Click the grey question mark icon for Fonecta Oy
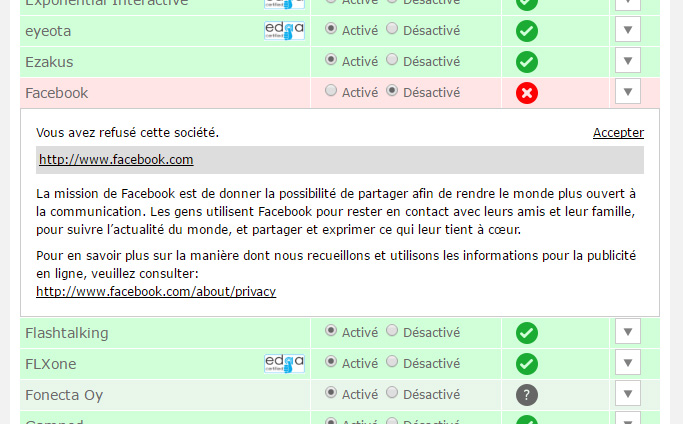683x424 pixels. click(x=527, y=395)
